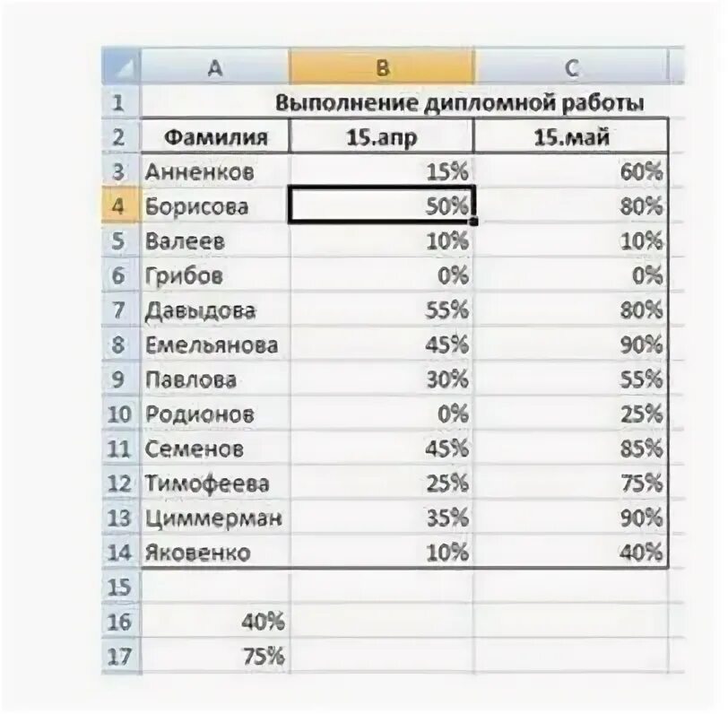Select row 4 header

[121, 205]
